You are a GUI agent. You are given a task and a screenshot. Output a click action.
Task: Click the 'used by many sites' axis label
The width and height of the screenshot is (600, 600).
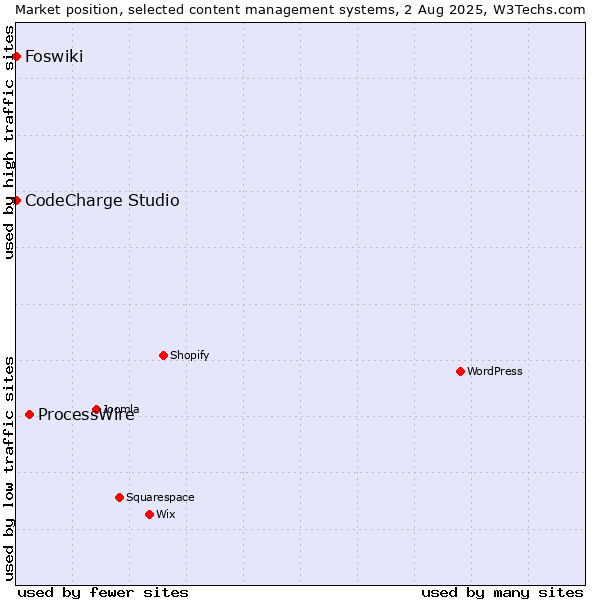[502, 593]
